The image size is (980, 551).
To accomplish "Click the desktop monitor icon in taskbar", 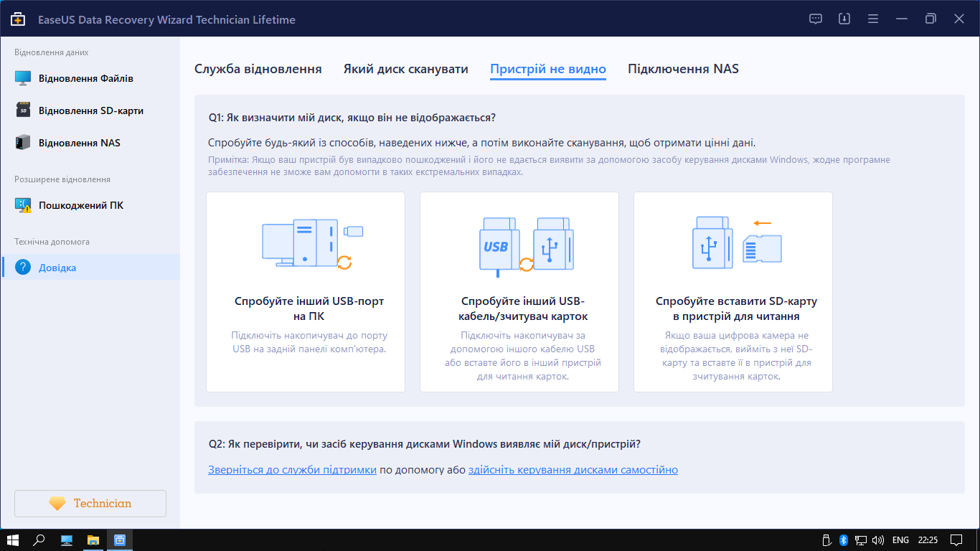I will pos(67,540).
